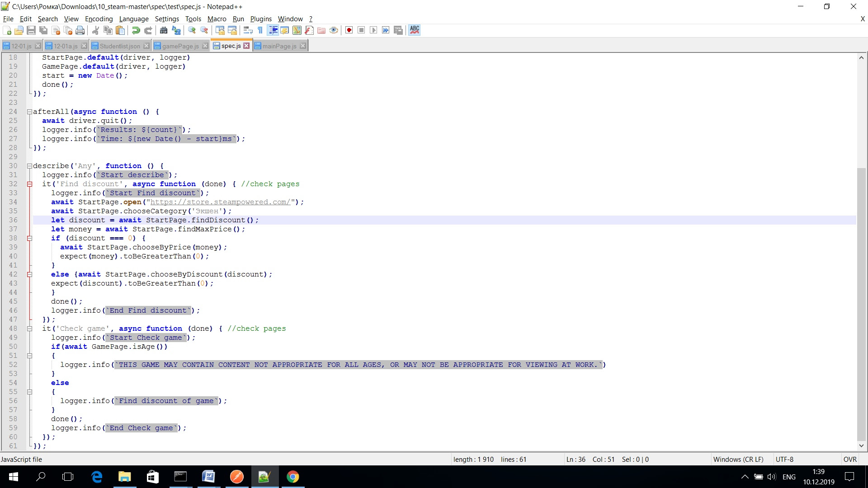Screen dimensions: 868x488
Task: Click the Monitoring eye icon
Action: click(334, 30)
